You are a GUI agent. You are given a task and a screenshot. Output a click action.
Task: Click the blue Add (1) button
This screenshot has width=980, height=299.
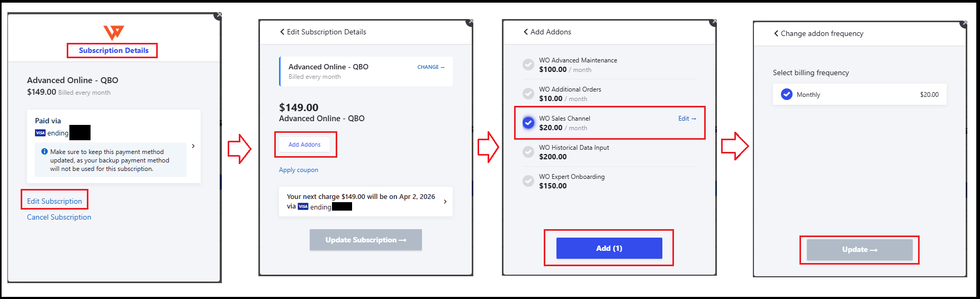pos(609,248)
